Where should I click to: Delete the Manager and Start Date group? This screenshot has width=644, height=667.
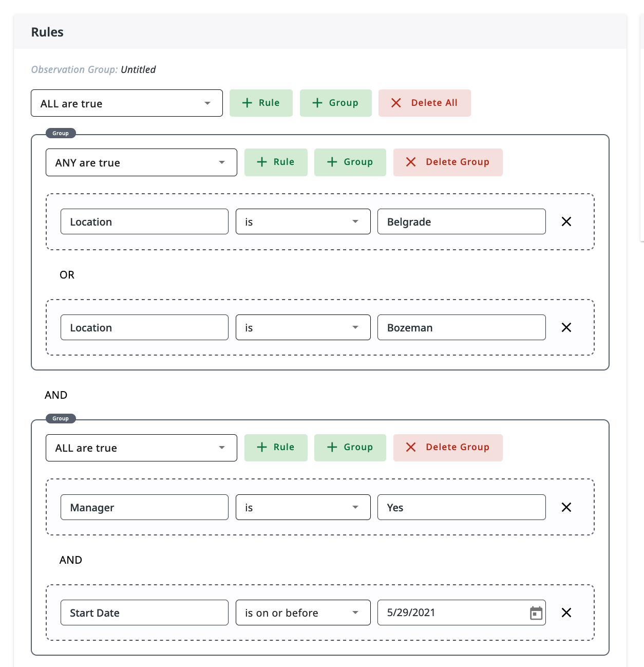point(447,447)
